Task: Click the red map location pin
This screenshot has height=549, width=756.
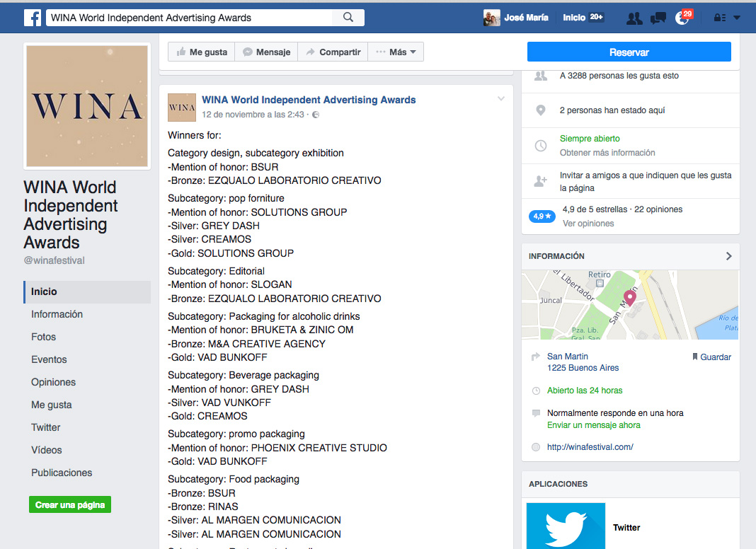Action: click(629, 298)
